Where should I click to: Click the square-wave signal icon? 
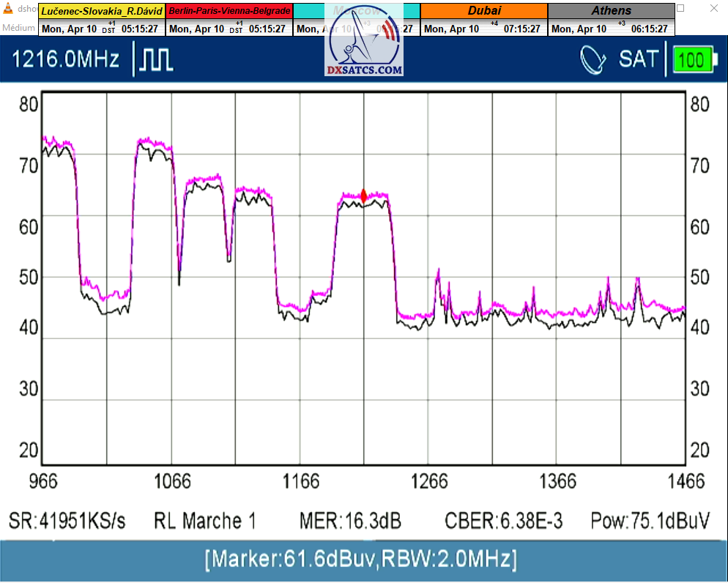coord(157,59)
